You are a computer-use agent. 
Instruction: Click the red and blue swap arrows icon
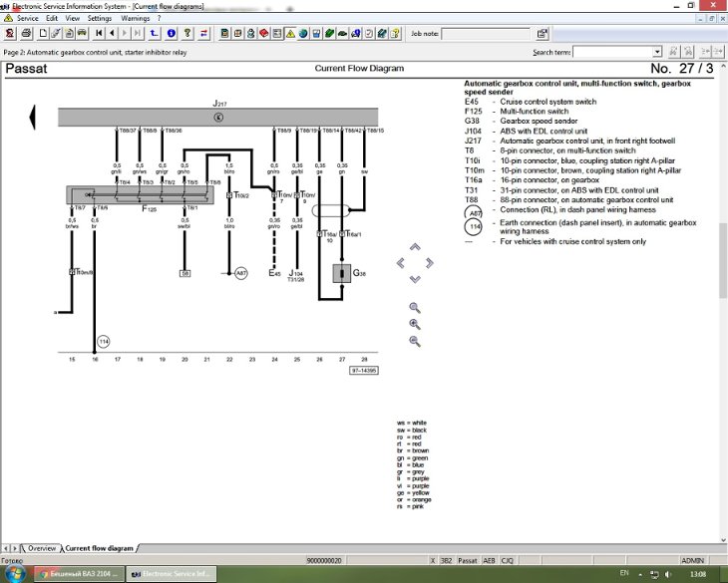[203, 34]
